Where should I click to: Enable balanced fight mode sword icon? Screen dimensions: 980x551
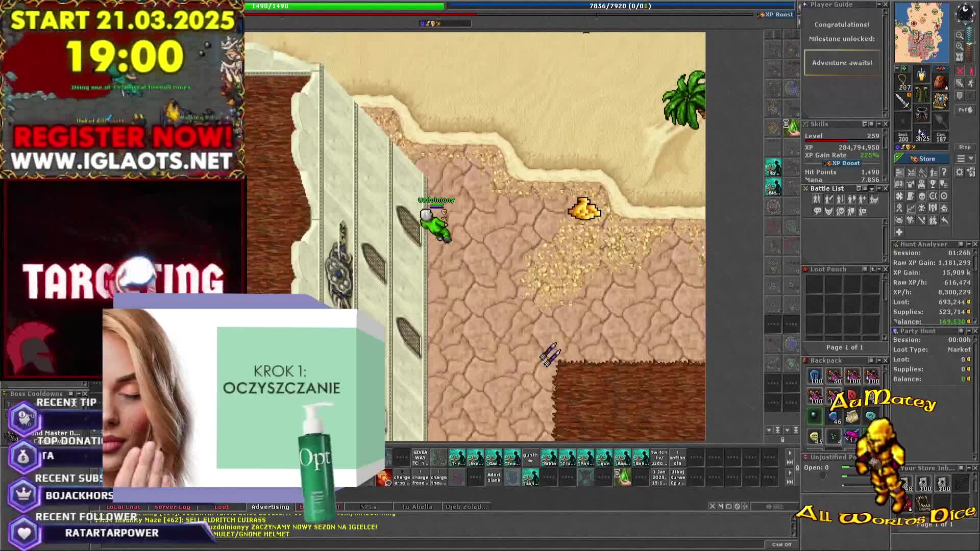[x=960, y=83]
